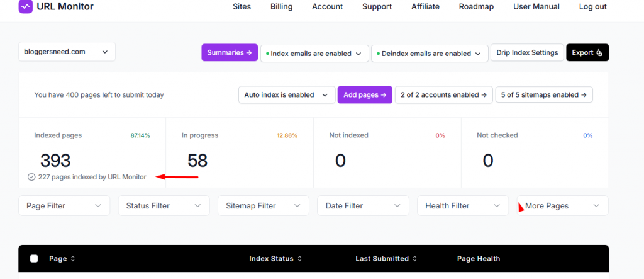This screenshot has height=279, width=644.
Task: Click the purple Summaries button
Action: tap(230, 53)
